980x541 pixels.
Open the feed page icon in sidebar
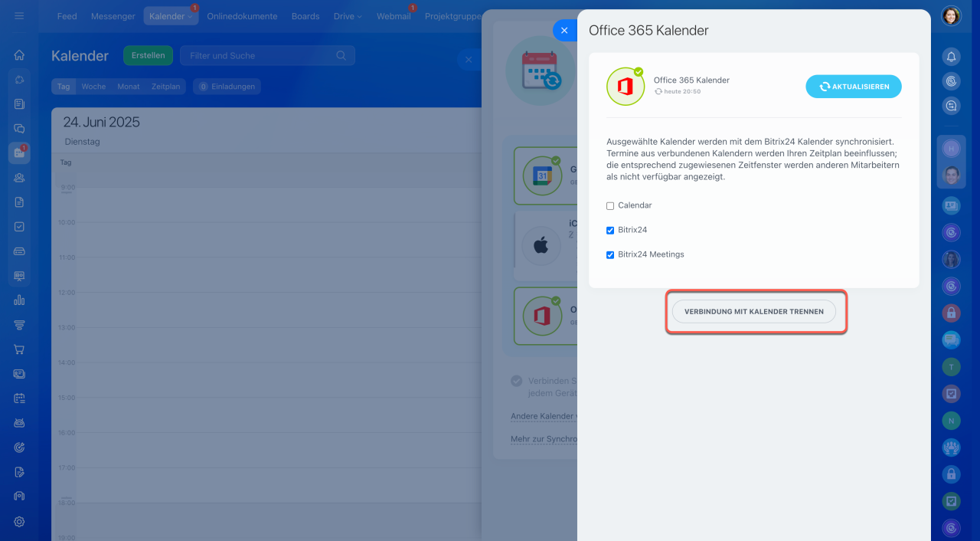point(19,103)
